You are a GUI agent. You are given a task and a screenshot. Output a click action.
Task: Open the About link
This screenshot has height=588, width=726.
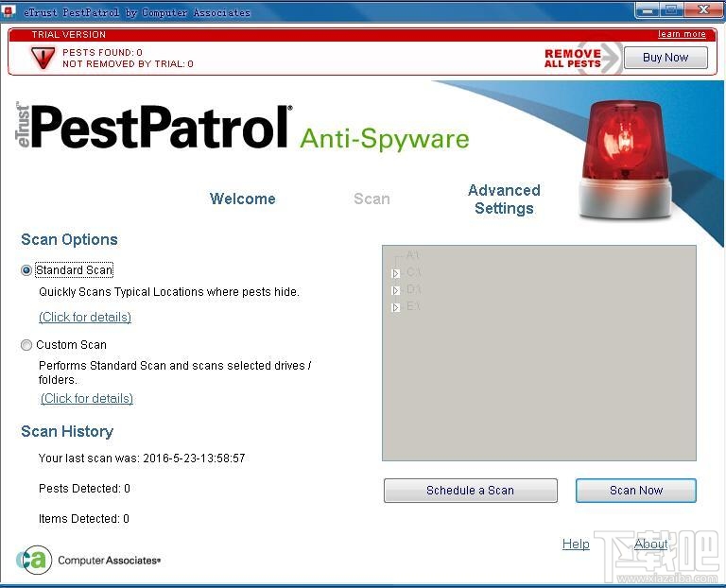pos(651,544)
